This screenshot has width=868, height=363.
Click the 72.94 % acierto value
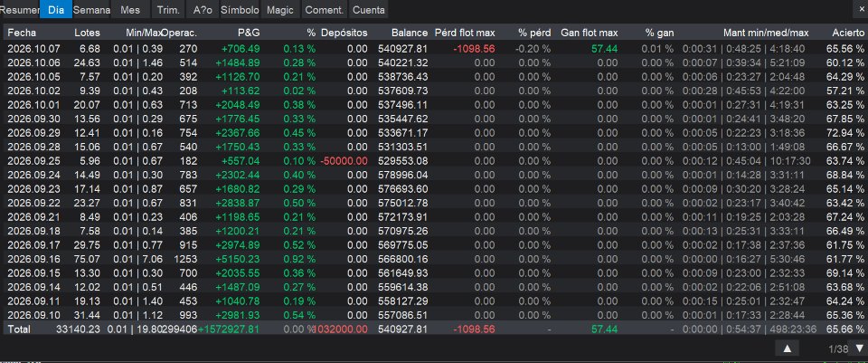(x=844, y=132)
